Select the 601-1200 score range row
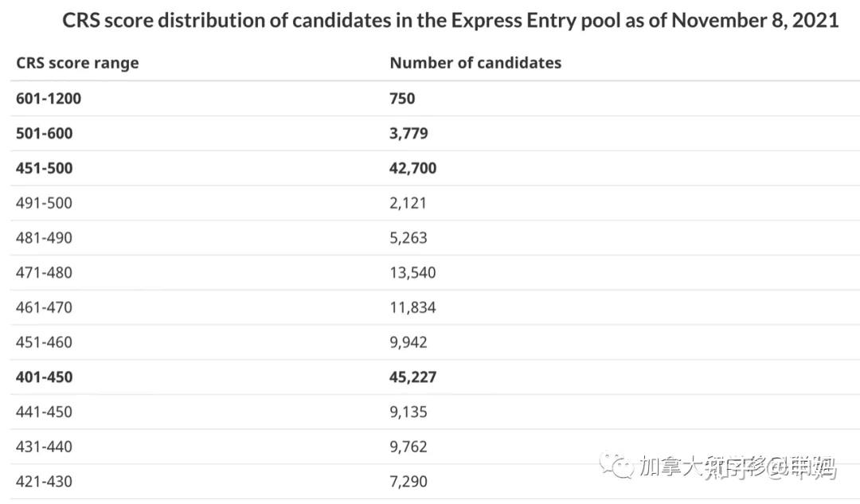The image size is (860, 504). click(49, 99)
